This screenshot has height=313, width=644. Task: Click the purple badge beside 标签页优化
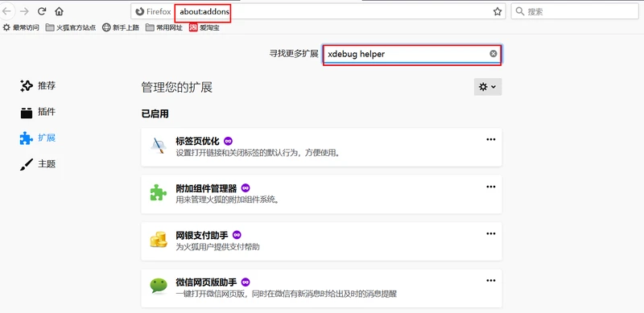pos(228,141)
